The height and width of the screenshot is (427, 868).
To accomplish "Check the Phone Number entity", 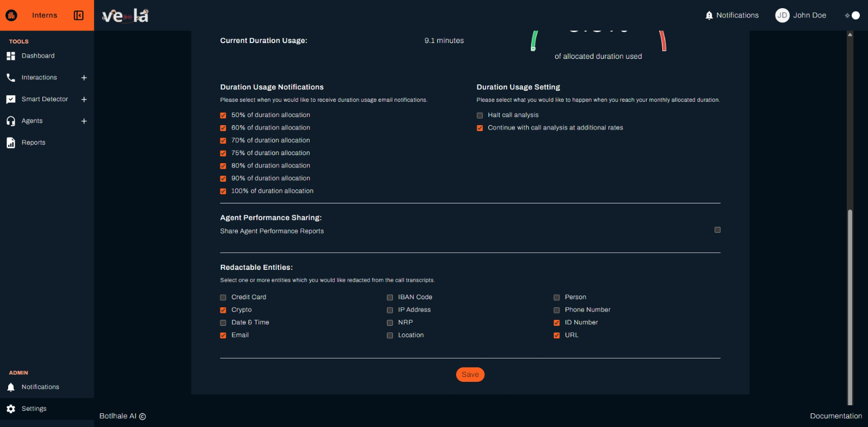I will (557, 310).
